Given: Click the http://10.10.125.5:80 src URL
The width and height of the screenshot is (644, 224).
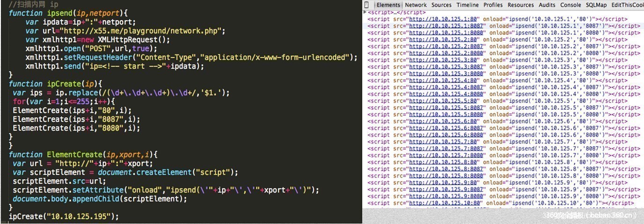Looking at the screenshot, I should pos(443,101).
